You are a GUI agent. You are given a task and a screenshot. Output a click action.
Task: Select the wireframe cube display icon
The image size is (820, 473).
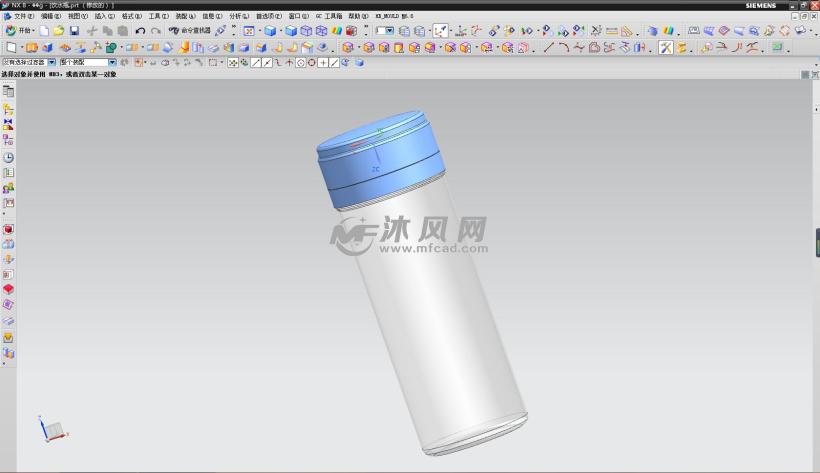(306, 31)
